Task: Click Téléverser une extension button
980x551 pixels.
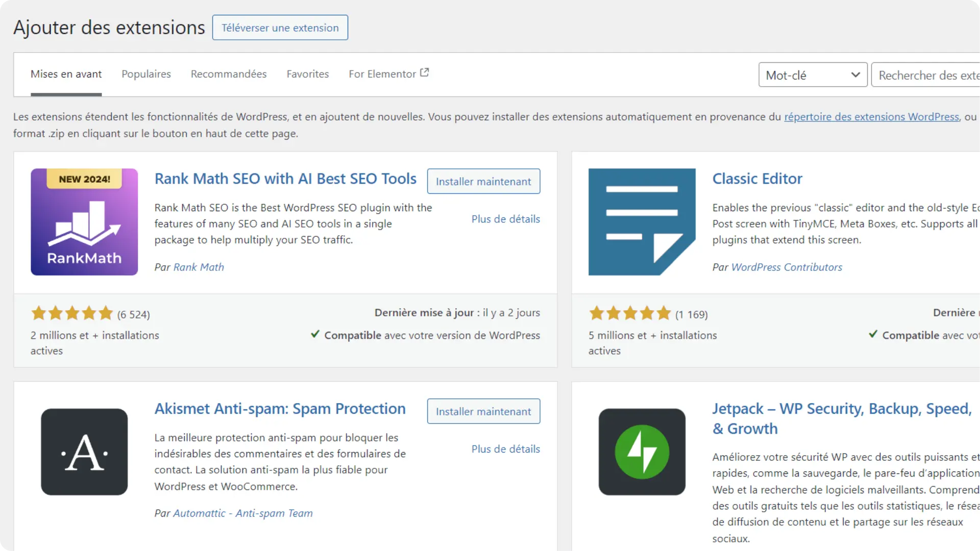Action: [280, 28]
